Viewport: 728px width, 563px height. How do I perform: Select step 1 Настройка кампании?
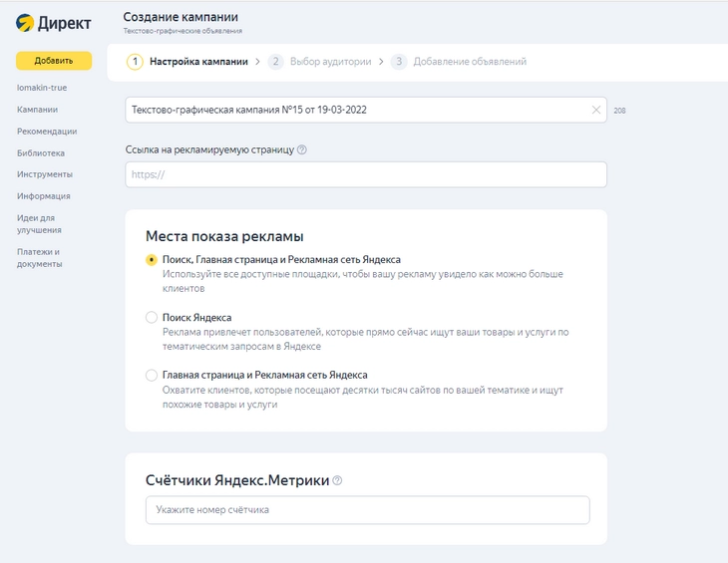point(187,62)
